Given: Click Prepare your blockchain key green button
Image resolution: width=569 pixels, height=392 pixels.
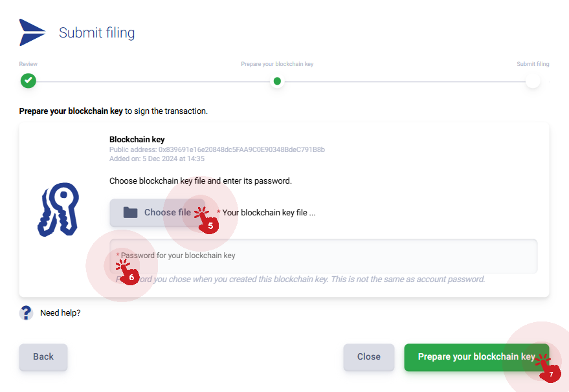Looking at the screenshot, I should 476,357.
